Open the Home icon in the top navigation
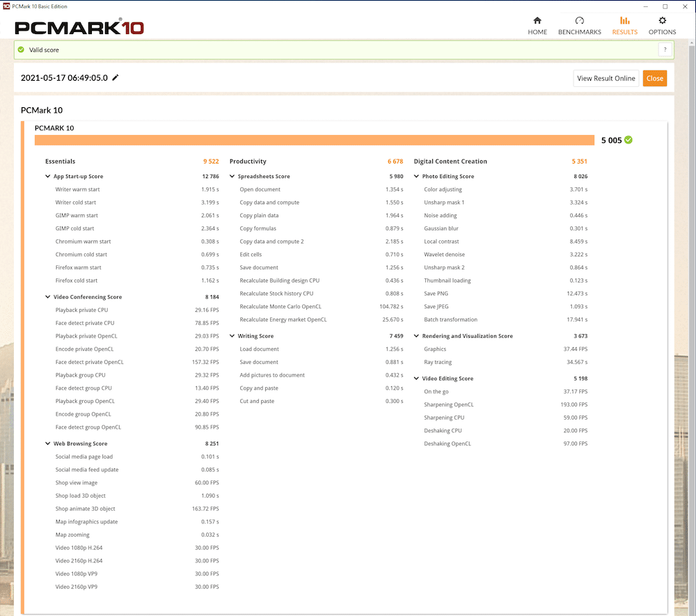Image resolution: width=696 pixels, height=616 pixels. pyautogui.click(x=537, y=20)
